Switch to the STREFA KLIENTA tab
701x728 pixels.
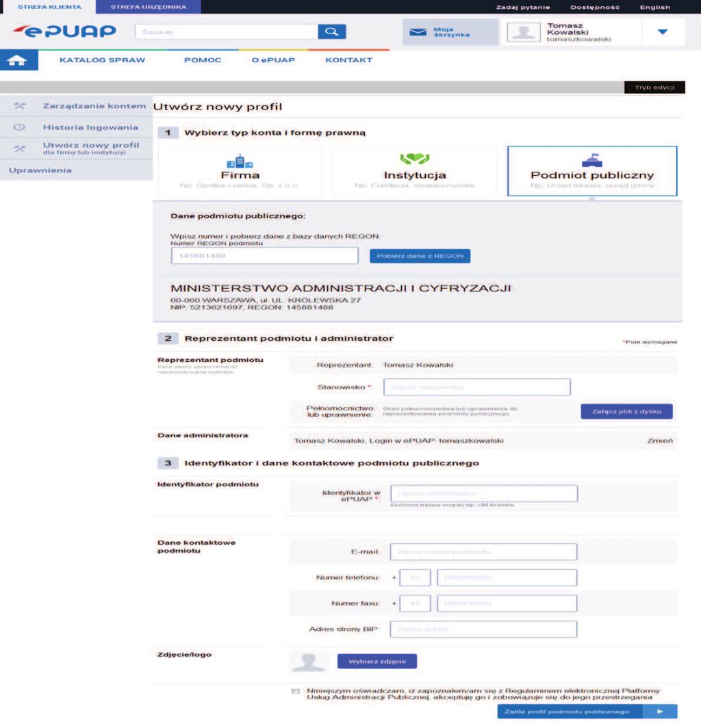point(50,7)
